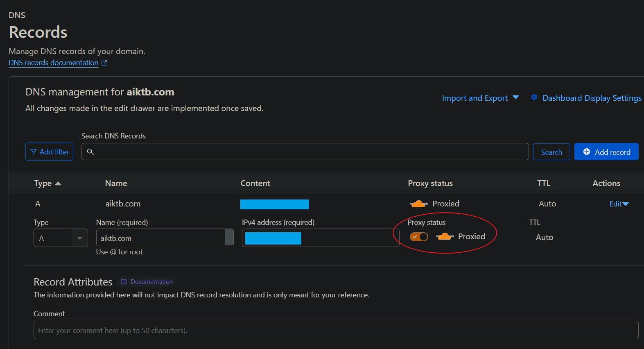The image size is (644, 349).
Task: Click the Auto TTL value in the edit drawer
Action: 545,237
